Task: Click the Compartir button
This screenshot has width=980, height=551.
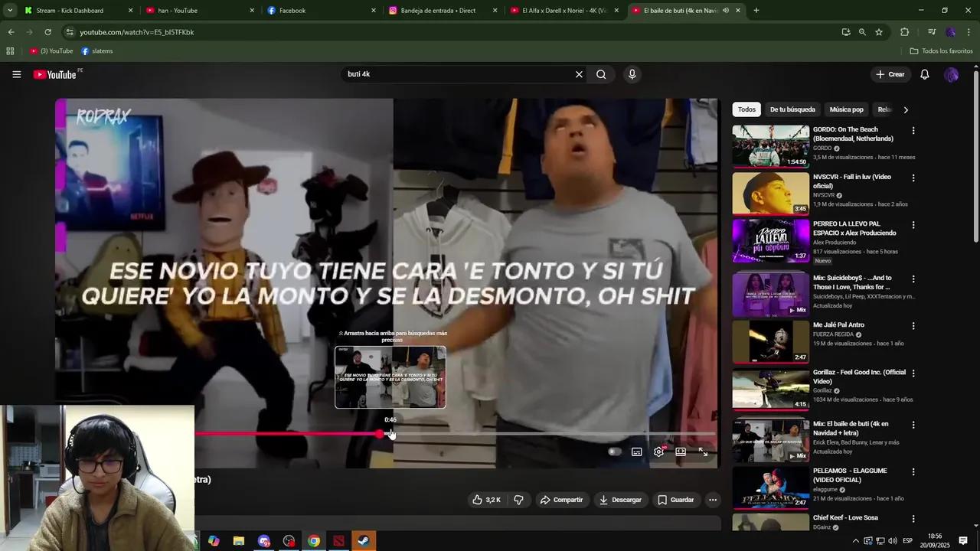Action: point(561,500)
